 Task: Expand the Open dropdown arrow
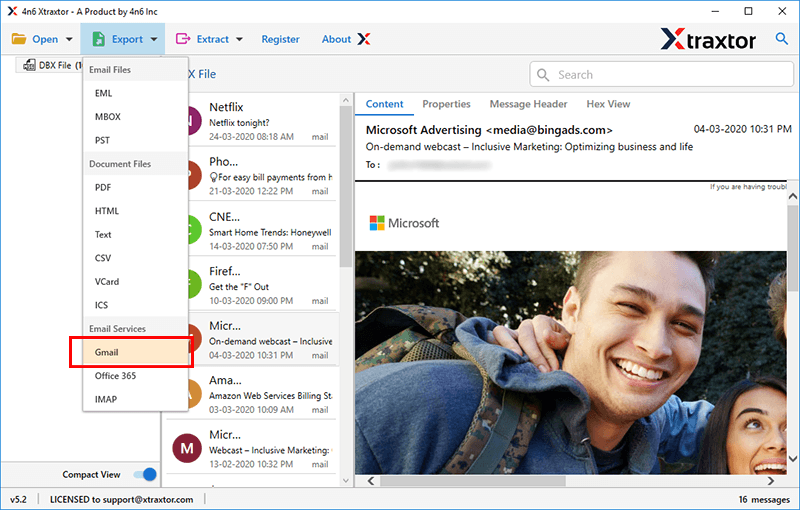(x=69, y=39)
